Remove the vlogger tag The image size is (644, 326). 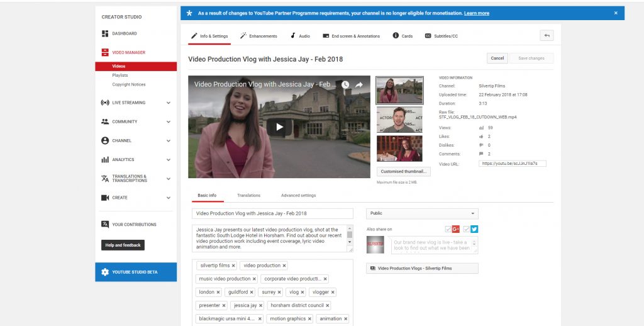pos(333,292)
